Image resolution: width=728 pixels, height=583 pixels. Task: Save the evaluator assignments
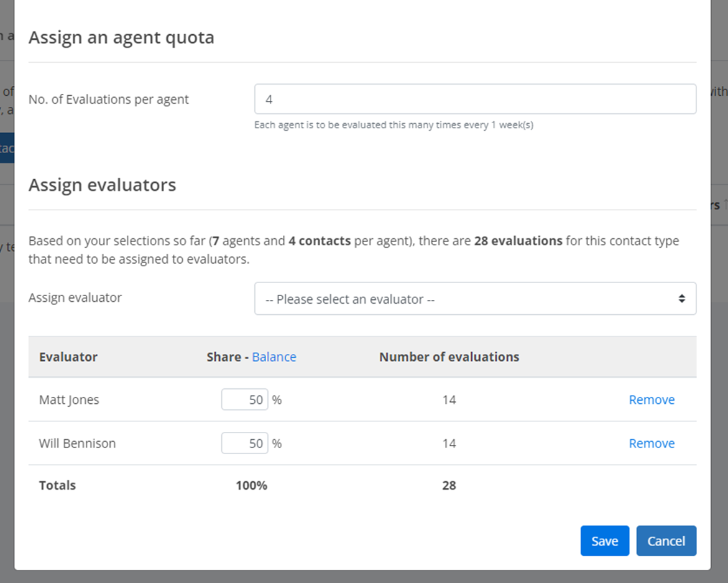point(604,541)
